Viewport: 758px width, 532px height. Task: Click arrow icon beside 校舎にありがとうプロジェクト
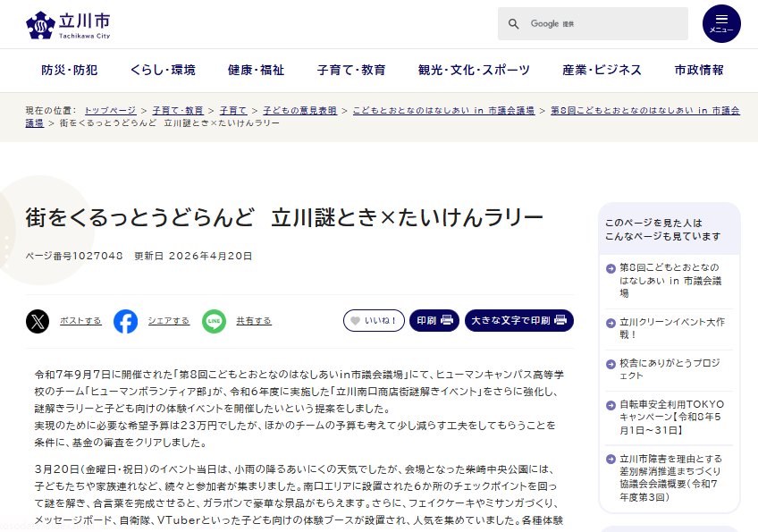point(611,364)
